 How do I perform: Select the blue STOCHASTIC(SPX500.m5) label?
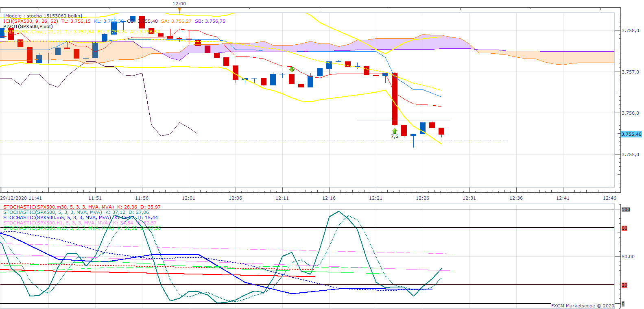point(57,218)
